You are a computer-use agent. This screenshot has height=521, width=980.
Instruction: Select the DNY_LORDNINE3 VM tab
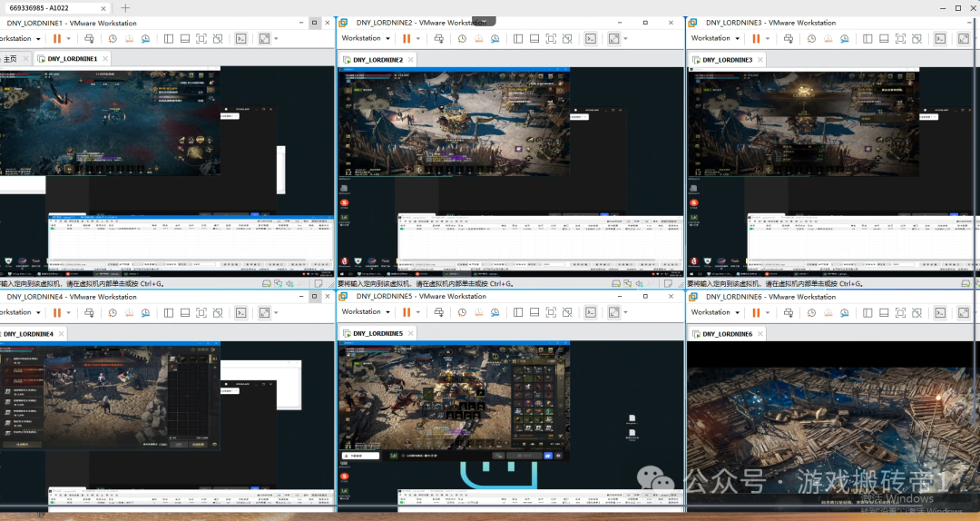click(727, 60)
